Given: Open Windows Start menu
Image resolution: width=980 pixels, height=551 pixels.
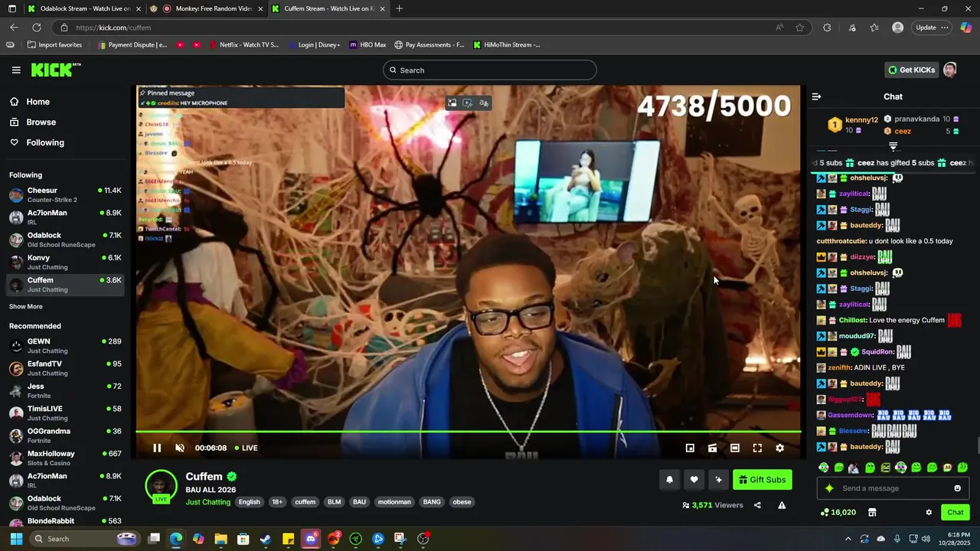Looking at the screenshot, I should 16,539.
